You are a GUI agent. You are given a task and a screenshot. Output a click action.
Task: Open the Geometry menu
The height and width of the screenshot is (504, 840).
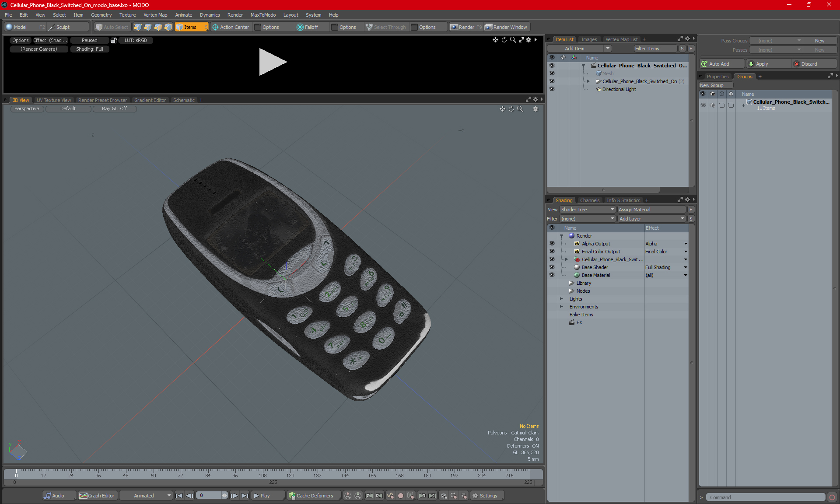pyautogui.click(x=101, y=15)
